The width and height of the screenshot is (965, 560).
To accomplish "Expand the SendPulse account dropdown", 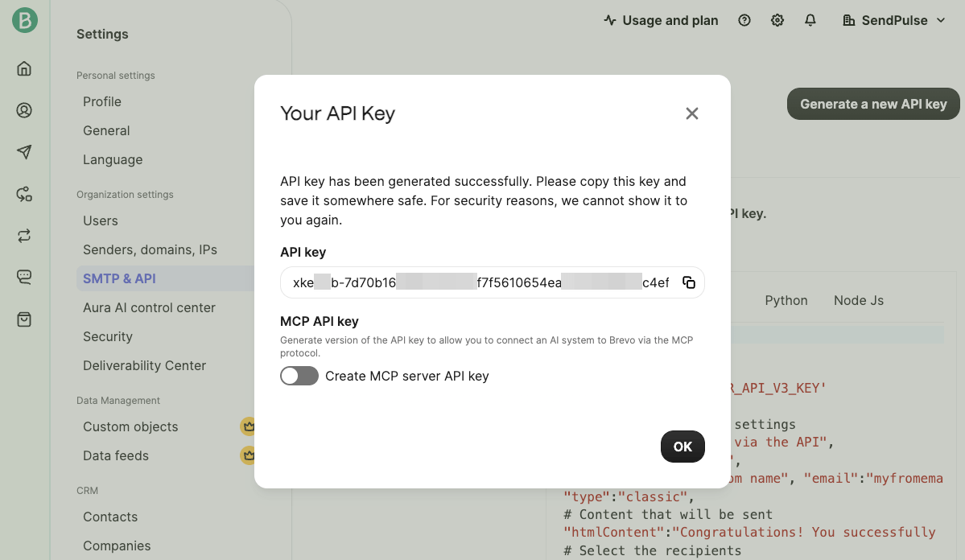I will 893,20.
